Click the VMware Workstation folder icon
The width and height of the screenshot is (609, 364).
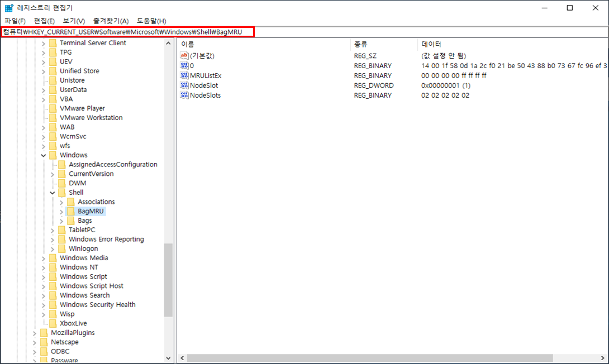click(53, 118)
